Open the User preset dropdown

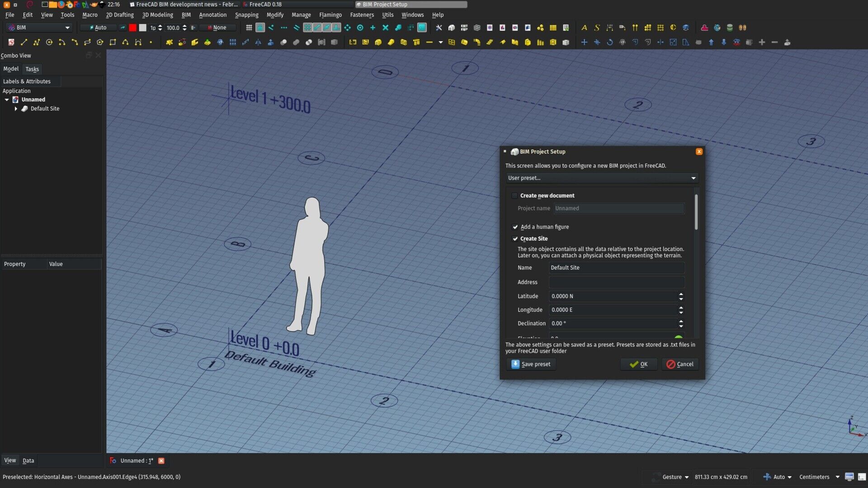click(x=602, y=178)
